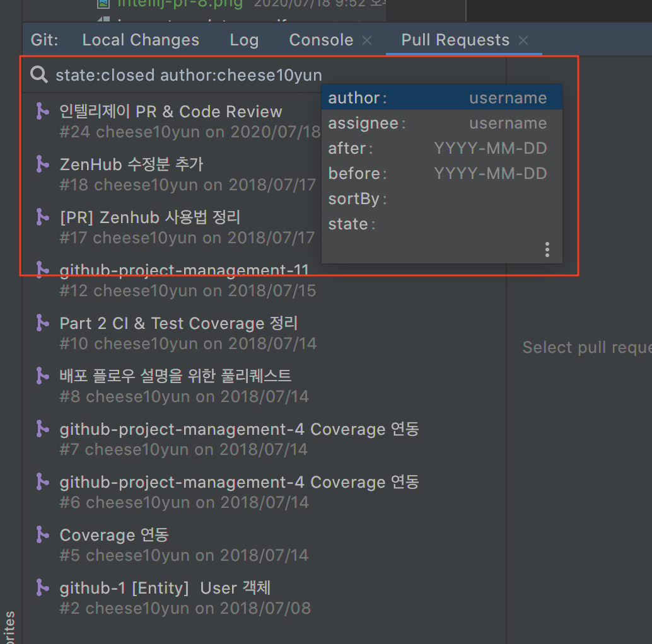Screen dimensions: 652x644
Task: Open pull request 배포 플로우 설명을 위한 풀리퀘스트
Action: click(x=175, y=376)
